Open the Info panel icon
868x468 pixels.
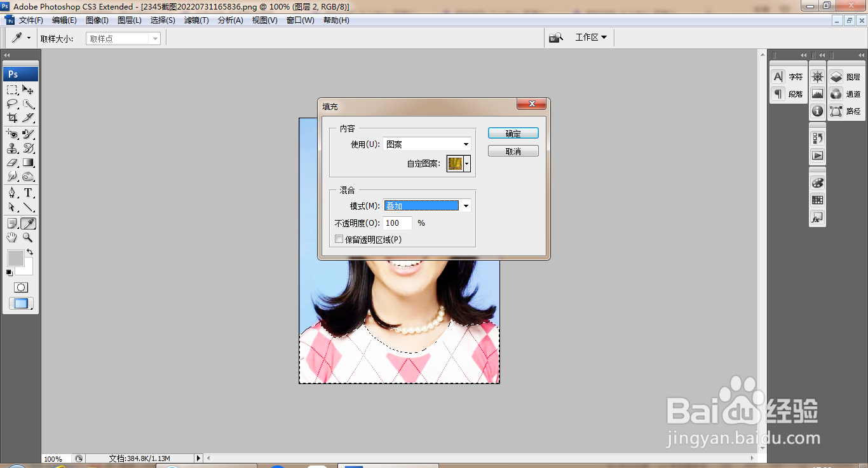817,111
